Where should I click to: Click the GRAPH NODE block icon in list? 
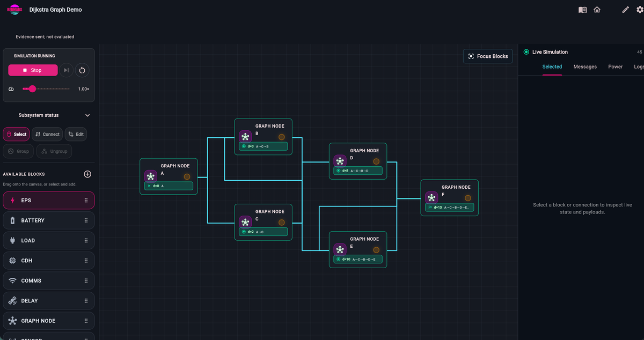tap(12, 321)
